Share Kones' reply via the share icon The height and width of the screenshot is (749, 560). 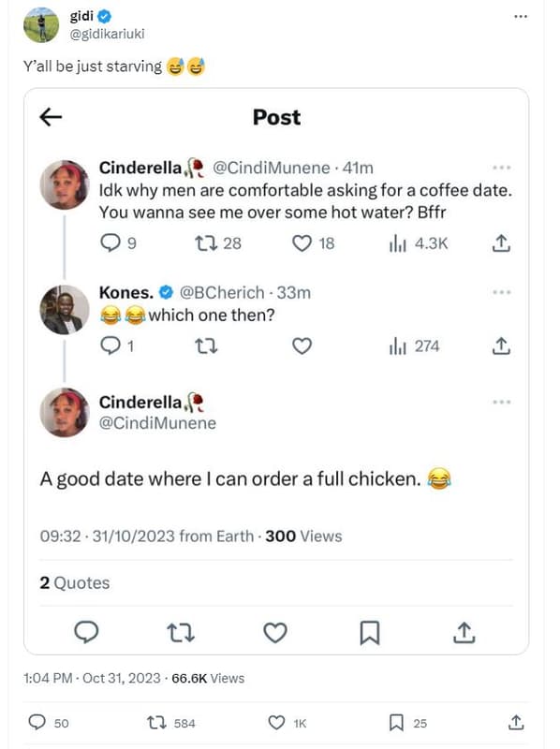pos(502,345)
